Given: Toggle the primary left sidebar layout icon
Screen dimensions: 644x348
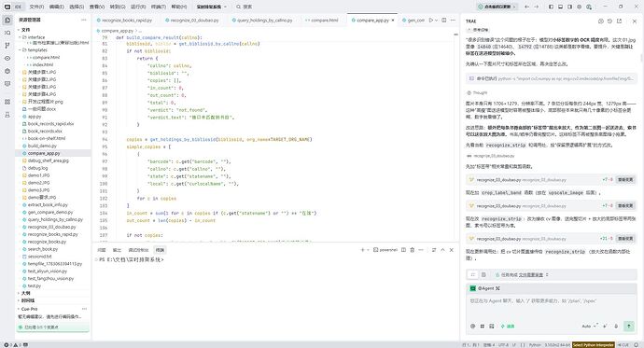Looking at the screenshot, I should (552, 7).
